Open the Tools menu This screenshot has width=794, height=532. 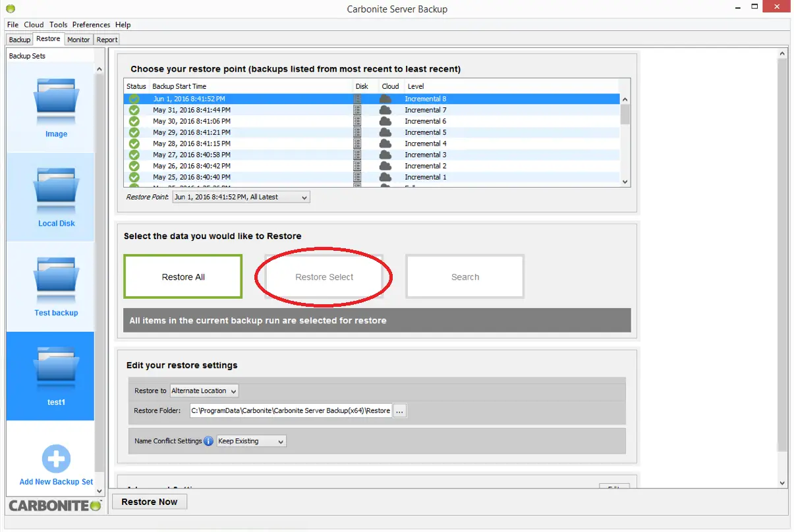pyautogui.click(x=58, y=24)
